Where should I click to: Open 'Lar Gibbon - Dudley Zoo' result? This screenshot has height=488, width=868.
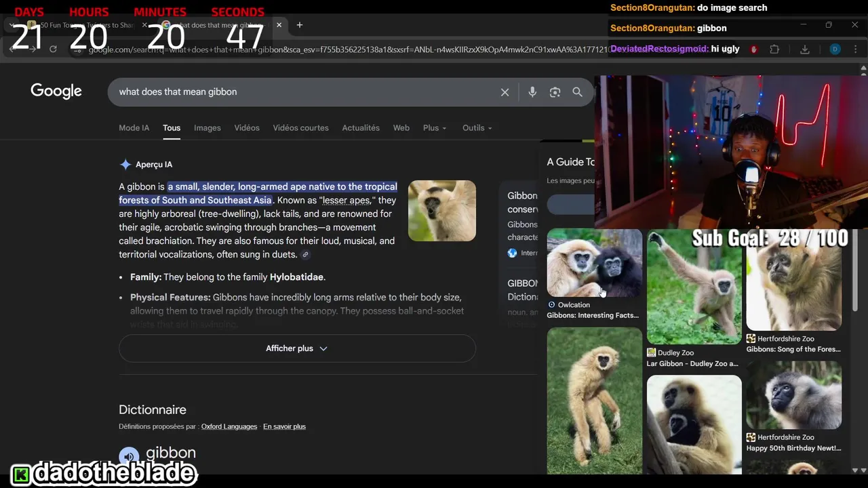(x=692, y=364)
